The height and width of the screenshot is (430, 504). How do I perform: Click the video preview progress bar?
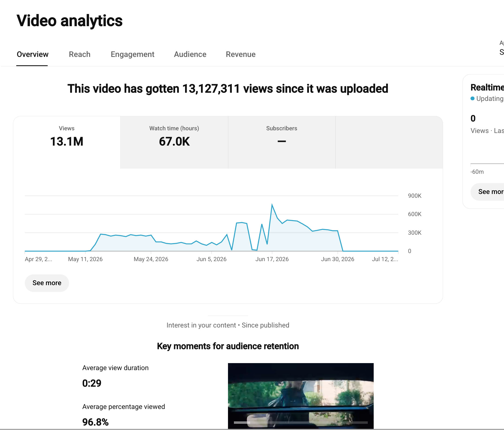click(301, 422)
